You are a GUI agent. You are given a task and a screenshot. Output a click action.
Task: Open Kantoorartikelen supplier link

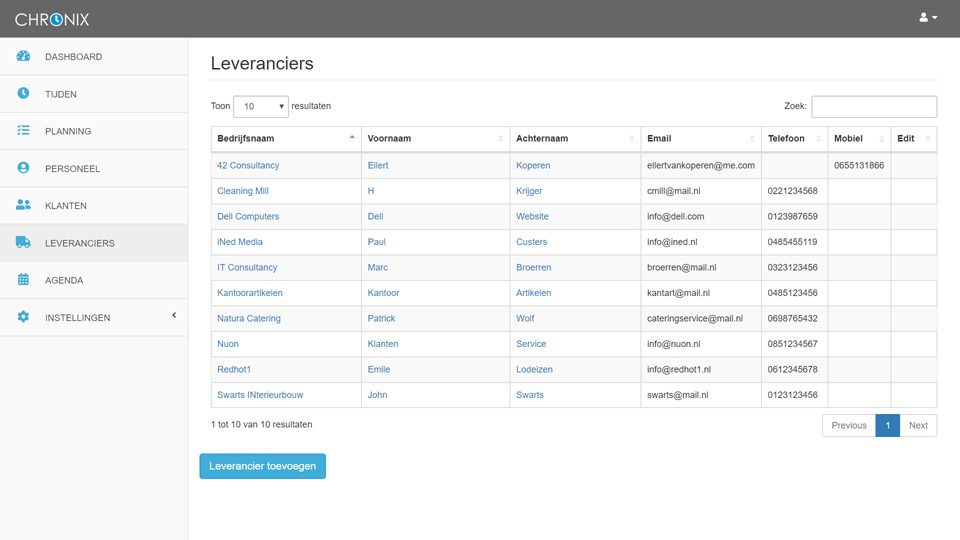(250, 293)
